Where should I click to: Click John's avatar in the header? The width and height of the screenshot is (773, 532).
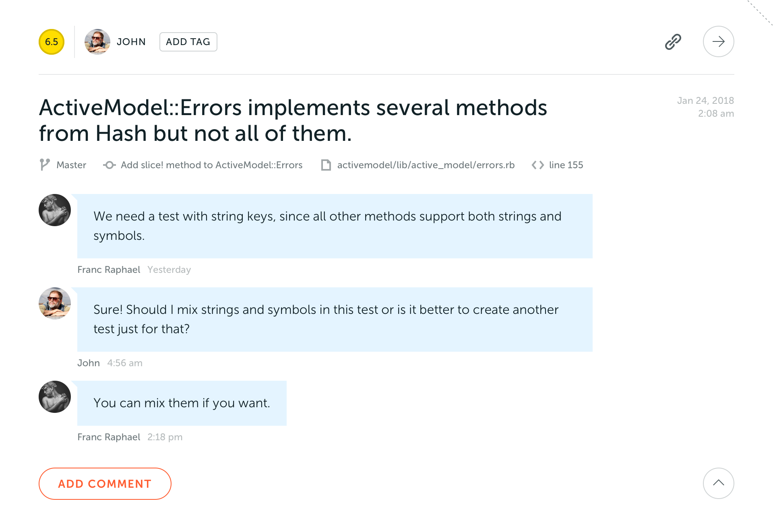pyautogui.click(x=97, y=42)
